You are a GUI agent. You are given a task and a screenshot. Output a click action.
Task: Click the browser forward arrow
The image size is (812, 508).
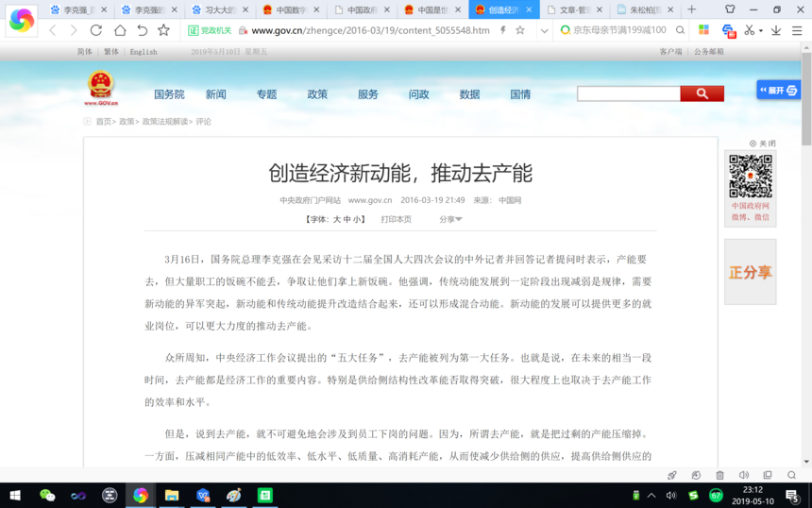pos(74,30)
